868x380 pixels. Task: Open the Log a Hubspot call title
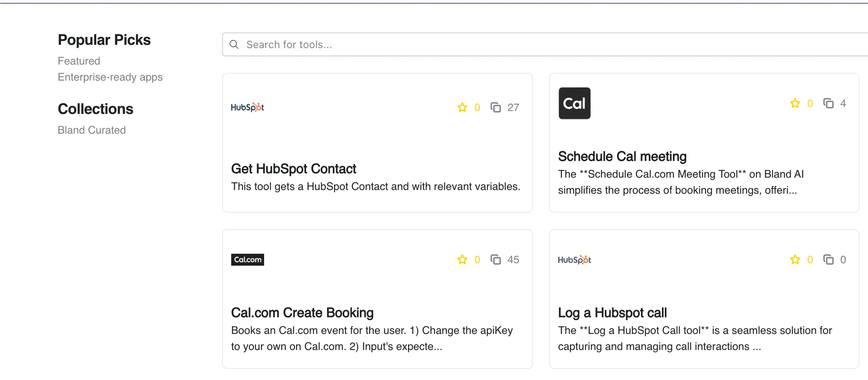[x=613, y=313]
